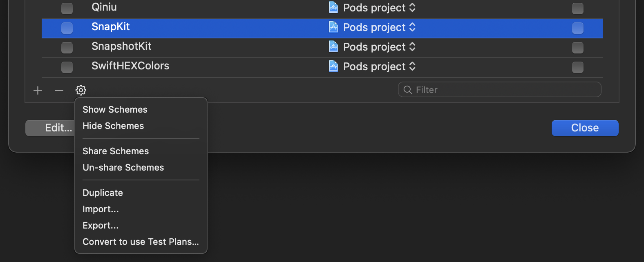Click the gear actions icon
Image resolution: width=644 pixels, height=262 pixels.
[81, 90]
